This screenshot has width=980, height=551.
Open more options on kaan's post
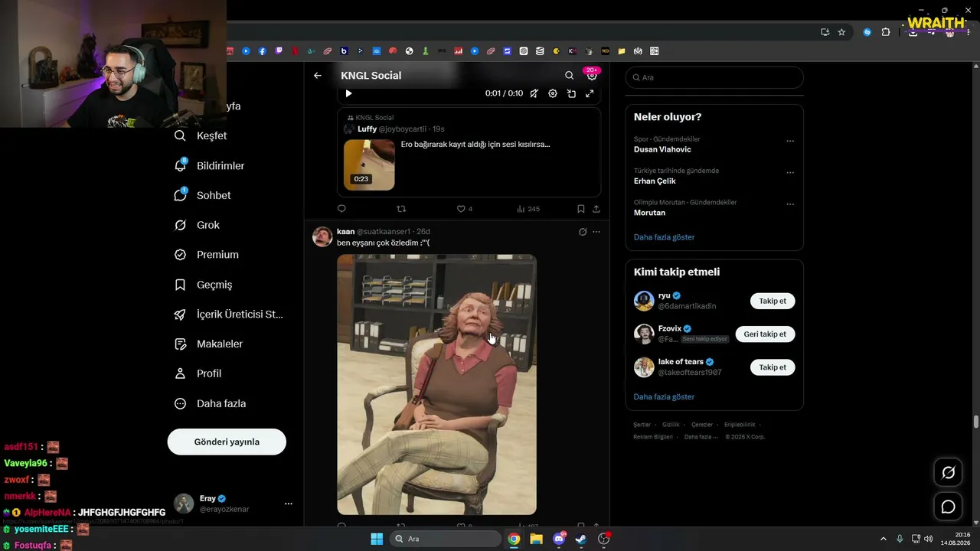pyautogui.click(x=596, y=232)
